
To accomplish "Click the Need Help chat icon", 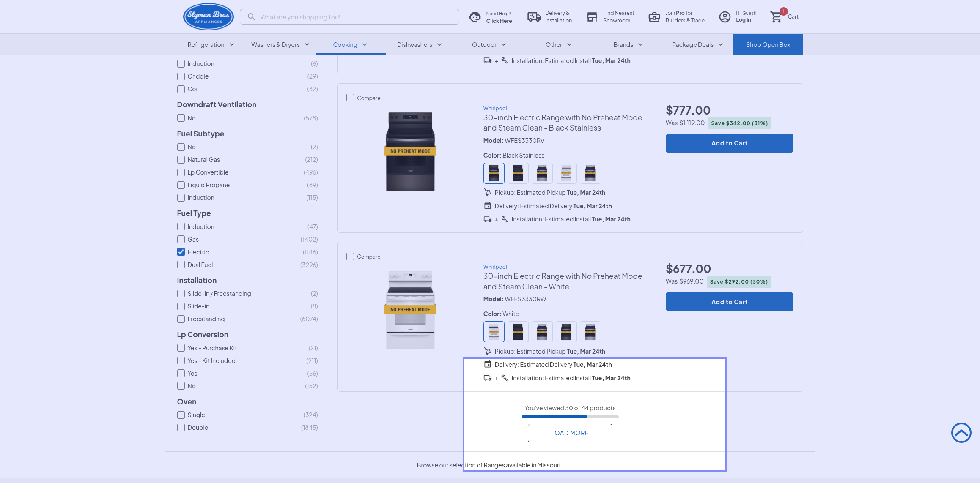I will [x=475, y=17].
